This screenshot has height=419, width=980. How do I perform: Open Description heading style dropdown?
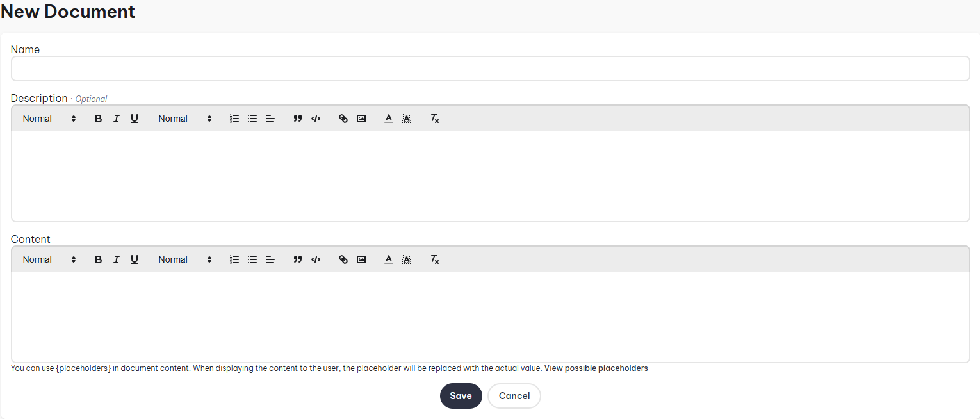(x=49, y=119)
